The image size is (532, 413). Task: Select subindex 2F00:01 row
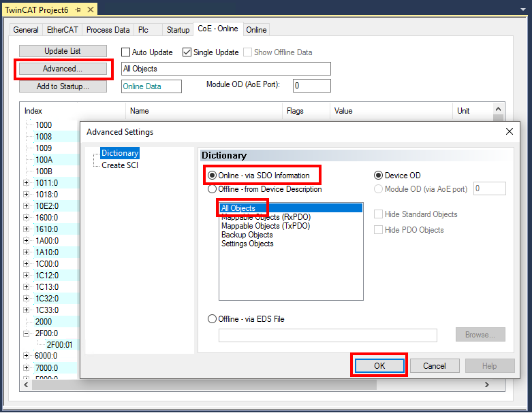pyautogui.click(x=60, y=345)
